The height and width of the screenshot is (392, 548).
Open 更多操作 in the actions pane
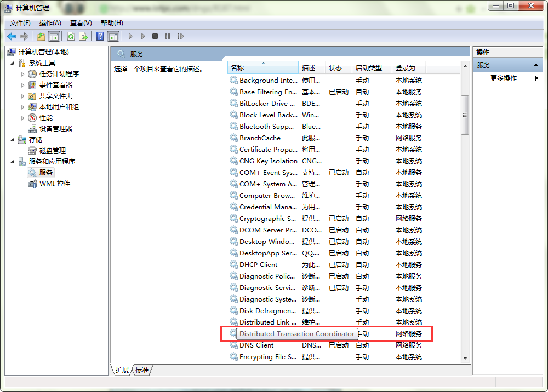point(504,78)
